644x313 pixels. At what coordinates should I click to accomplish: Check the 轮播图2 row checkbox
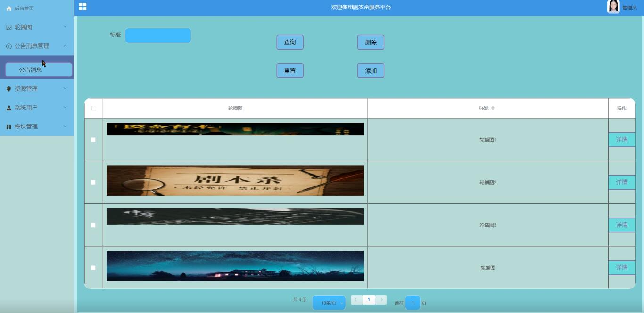(x=93, y=182)
